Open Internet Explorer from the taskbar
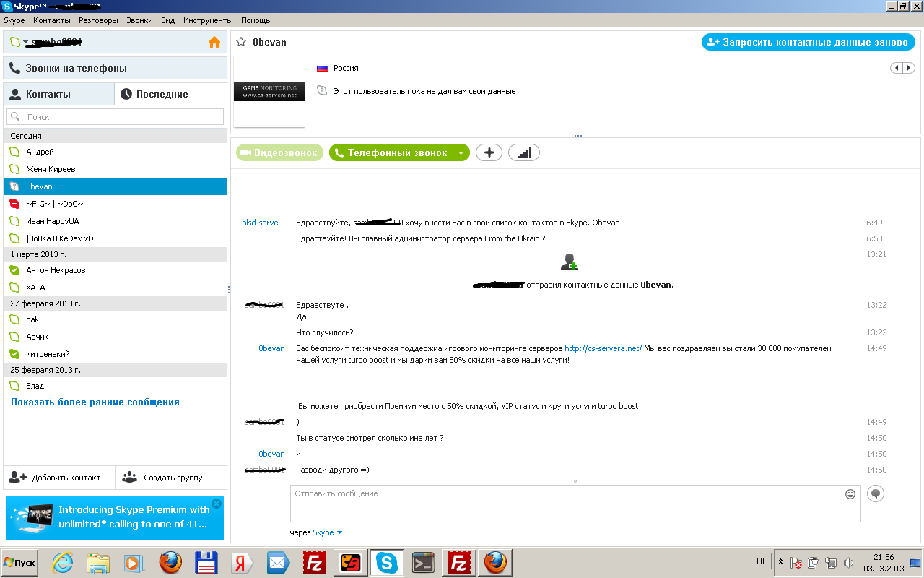Screen dimensions: 924x578 [63, 562]
